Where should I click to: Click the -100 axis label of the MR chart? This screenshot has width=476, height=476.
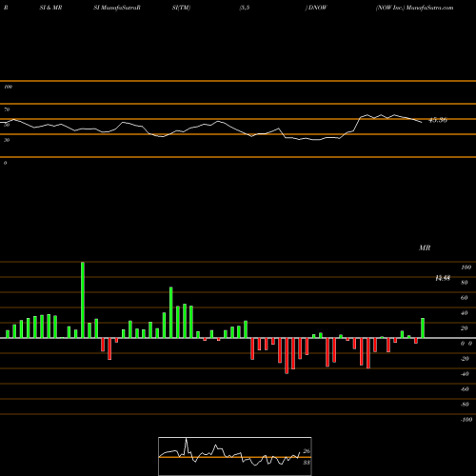tap(466, 420)
